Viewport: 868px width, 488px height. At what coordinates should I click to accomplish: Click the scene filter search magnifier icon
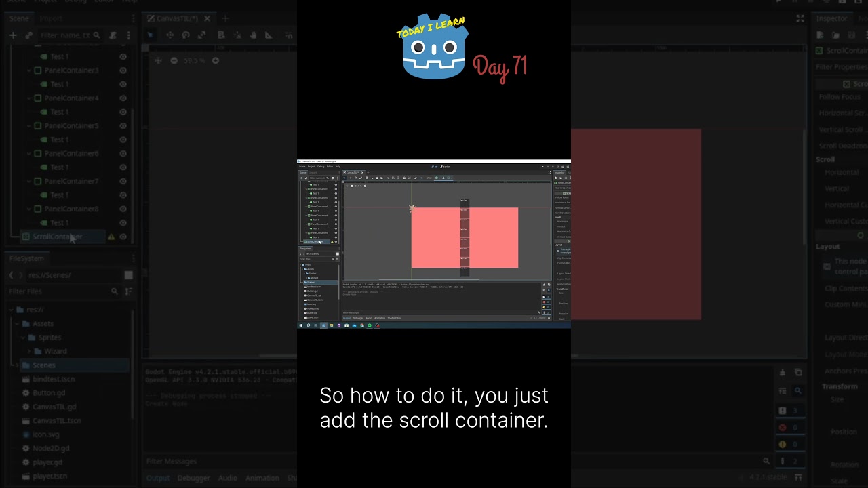click(x=97, y=35)
